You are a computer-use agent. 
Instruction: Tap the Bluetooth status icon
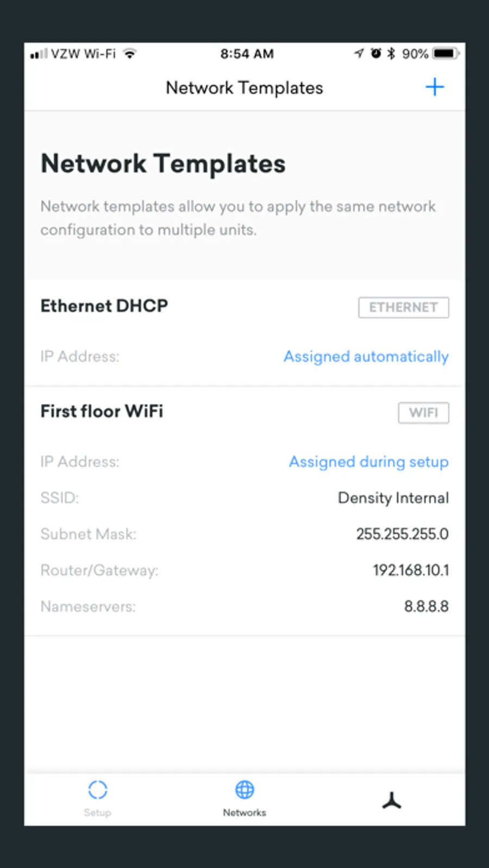click(391, 54)
